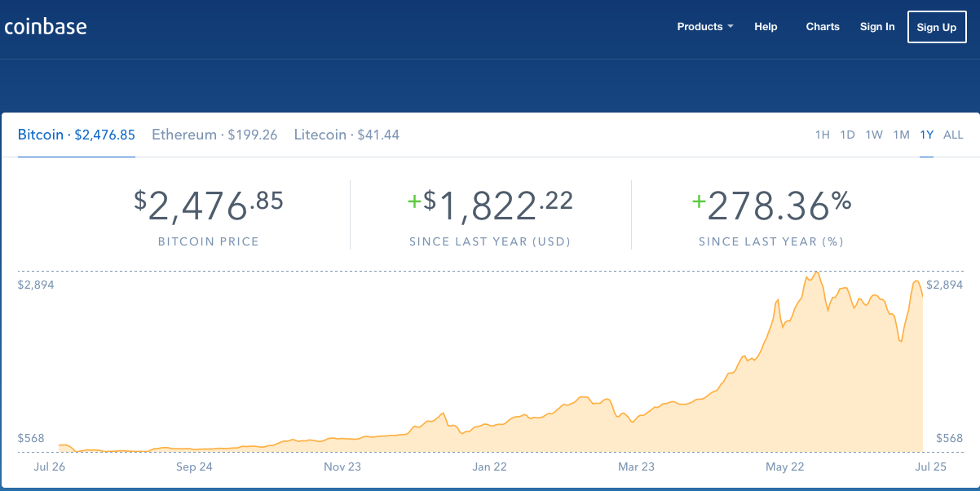Open the Help page

click(766, 27)
